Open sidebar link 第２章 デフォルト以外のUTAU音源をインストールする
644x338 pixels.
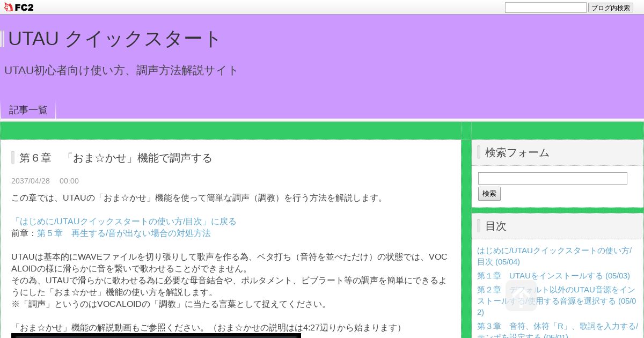coord(556,301)
